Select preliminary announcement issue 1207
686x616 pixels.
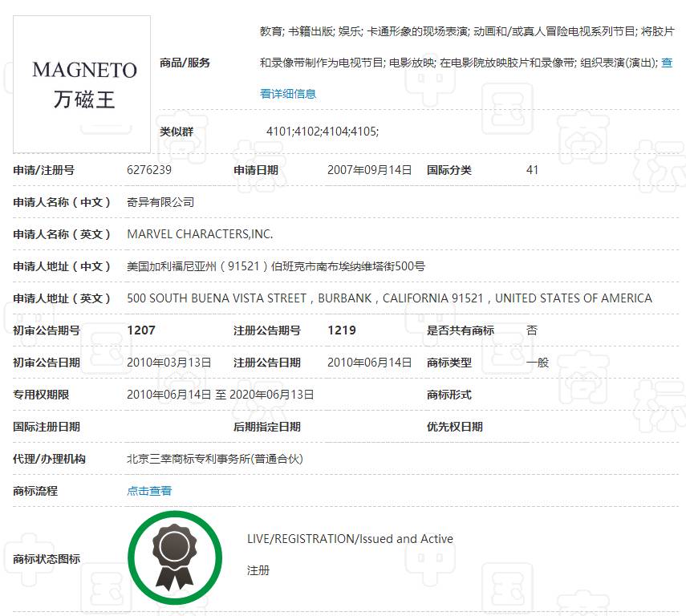tap(141, 330)
